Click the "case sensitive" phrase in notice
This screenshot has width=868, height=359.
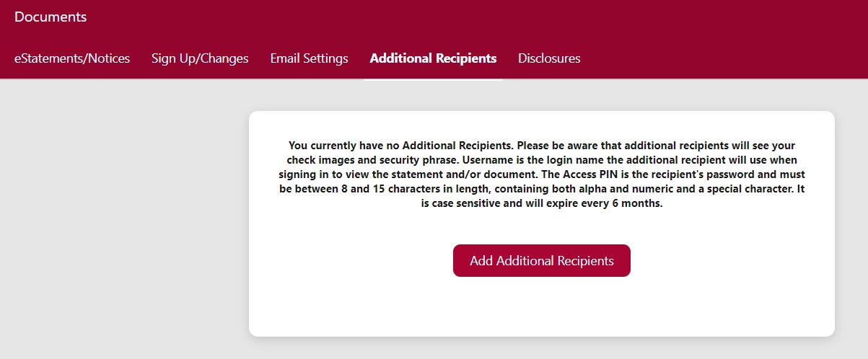[x=468, y=203]
